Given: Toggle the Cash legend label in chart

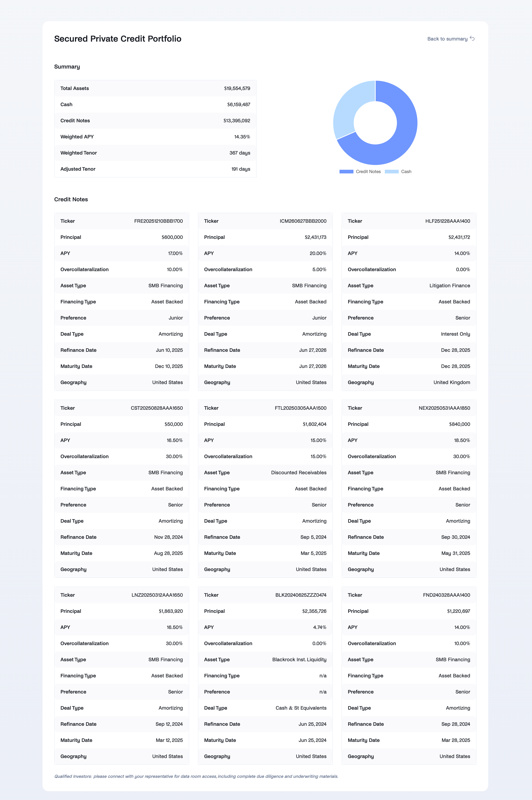Looking at the screenshot, I should click(406, 172).
